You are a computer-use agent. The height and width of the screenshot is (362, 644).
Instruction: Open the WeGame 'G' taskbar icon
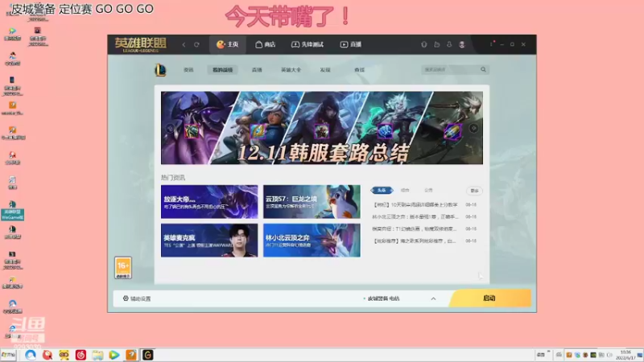click(x=148, y=355)
